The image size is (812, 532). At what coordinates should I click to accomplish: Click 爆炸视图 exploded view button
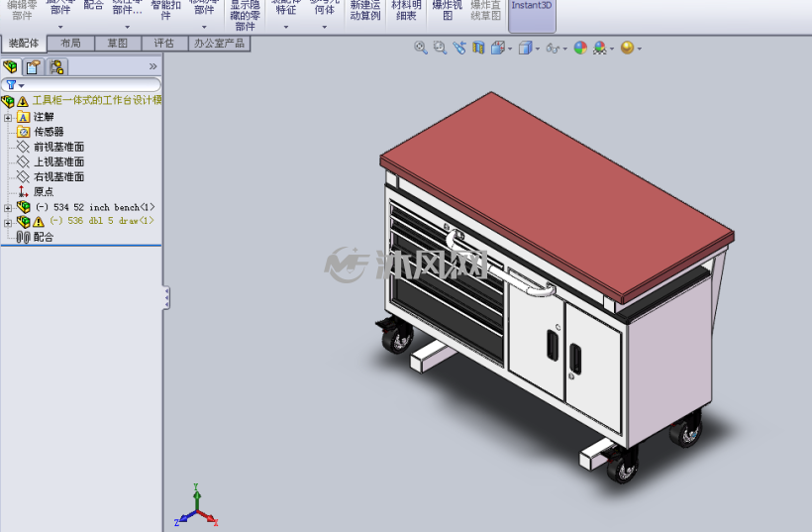point(447,10)
